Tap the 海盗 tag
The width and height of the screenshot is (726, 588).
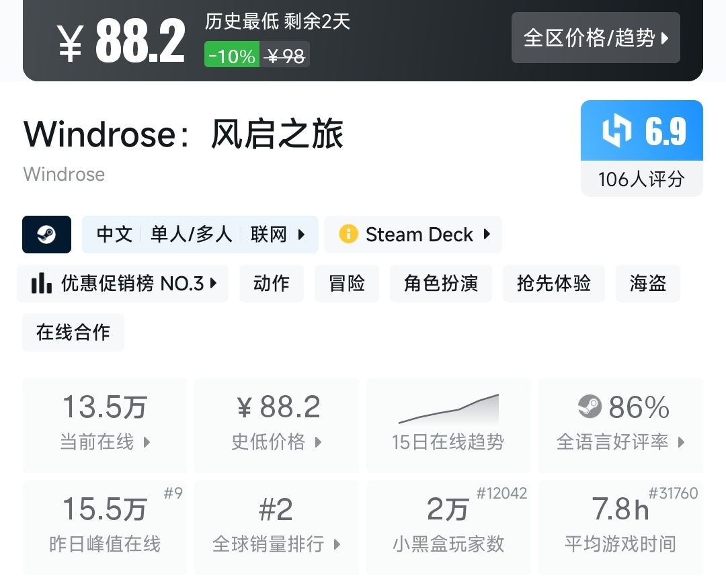647,284
